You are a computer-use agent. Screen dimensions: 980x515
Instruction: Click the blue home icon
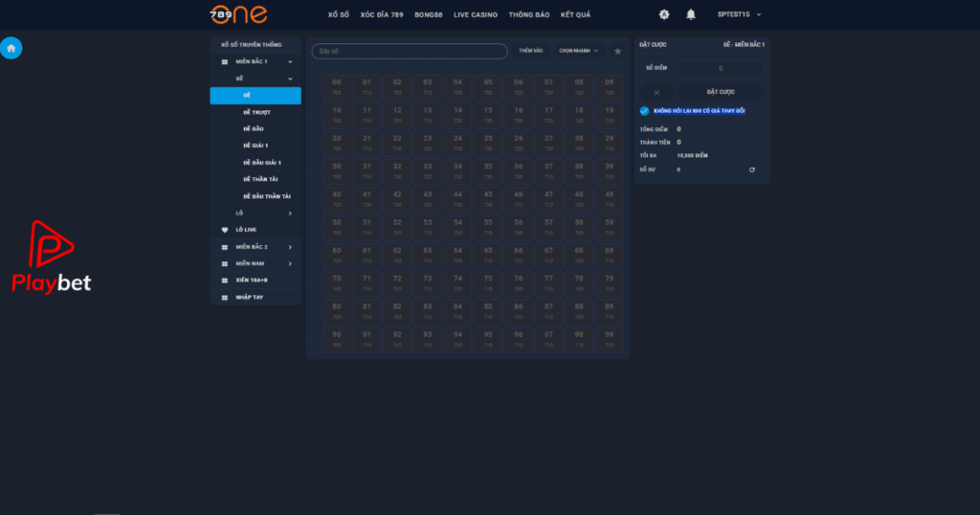click(x=11, y=48)
